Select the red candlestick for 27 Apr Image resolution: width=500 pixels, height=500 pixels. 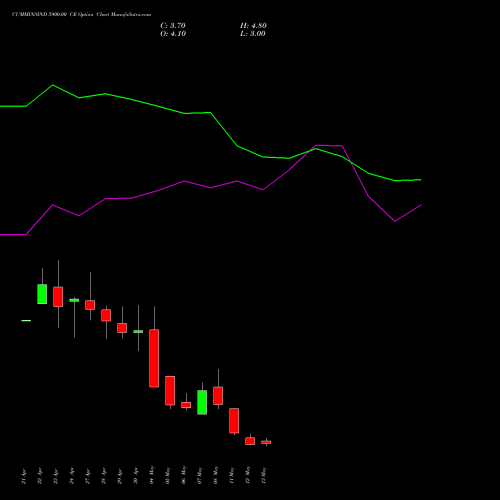[90, 305]
